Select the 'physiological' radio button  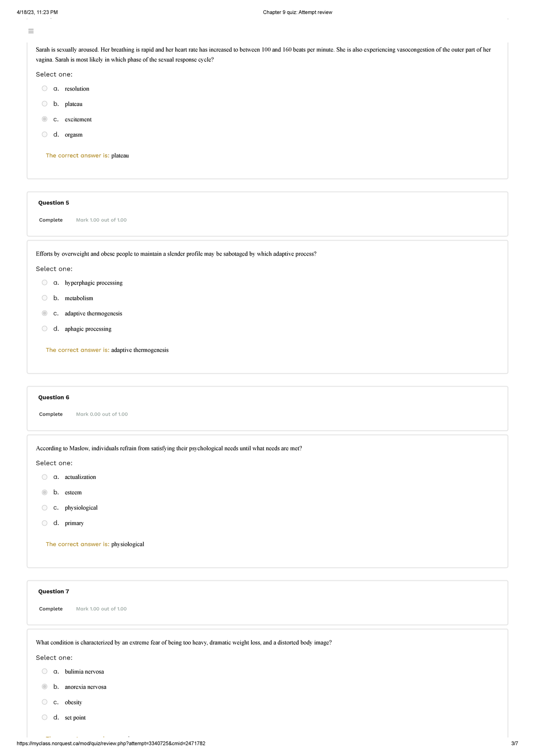45,508
